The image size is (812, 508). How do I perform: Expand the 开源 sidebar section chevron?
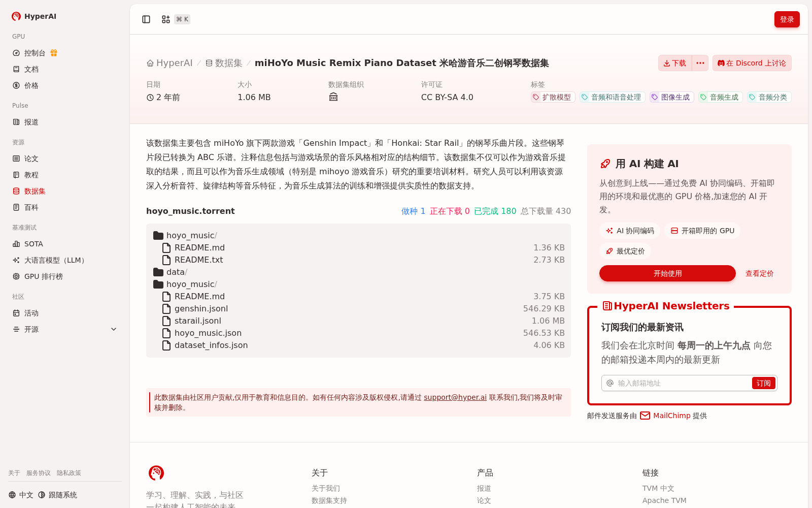(114, 329)
